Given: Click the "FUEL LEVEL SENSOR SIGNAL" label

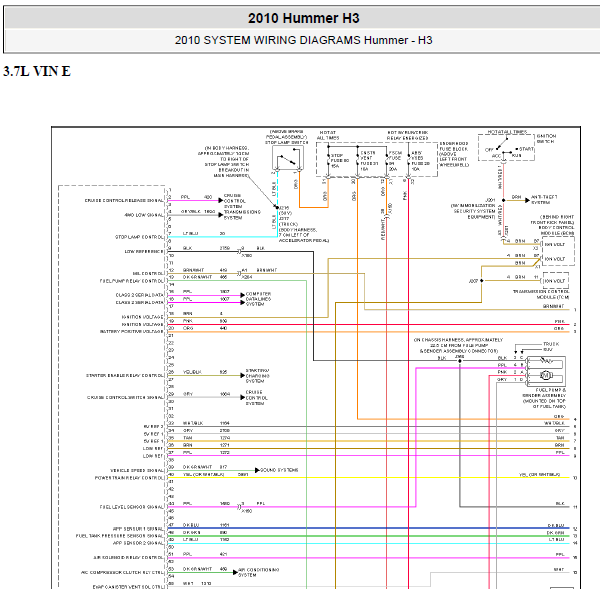Looking at the screenshot, I should pos(131,507).
